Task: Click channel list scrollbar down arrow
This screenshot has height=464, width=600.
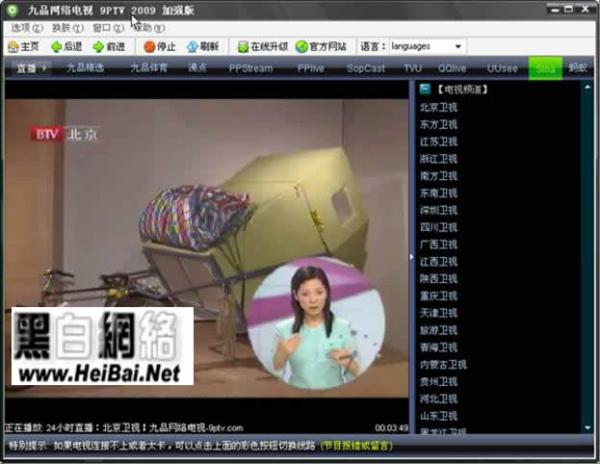Action: pyautogui.click(x=587, y=428)
